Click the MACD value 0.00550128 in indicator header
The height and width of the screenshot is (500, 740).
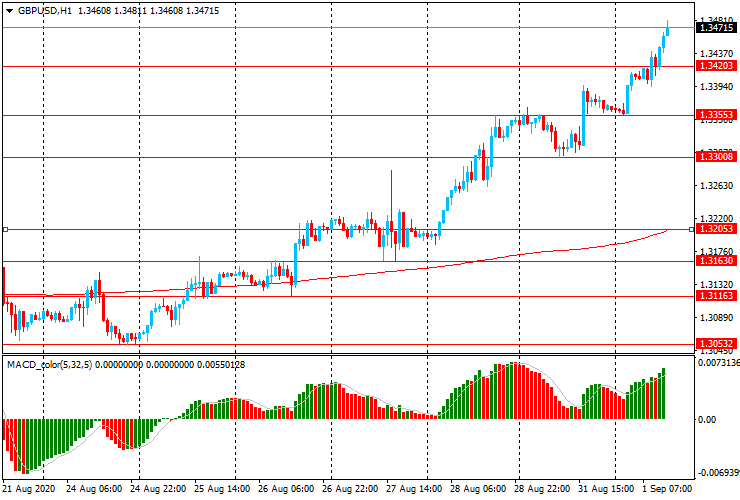(221, 364)
